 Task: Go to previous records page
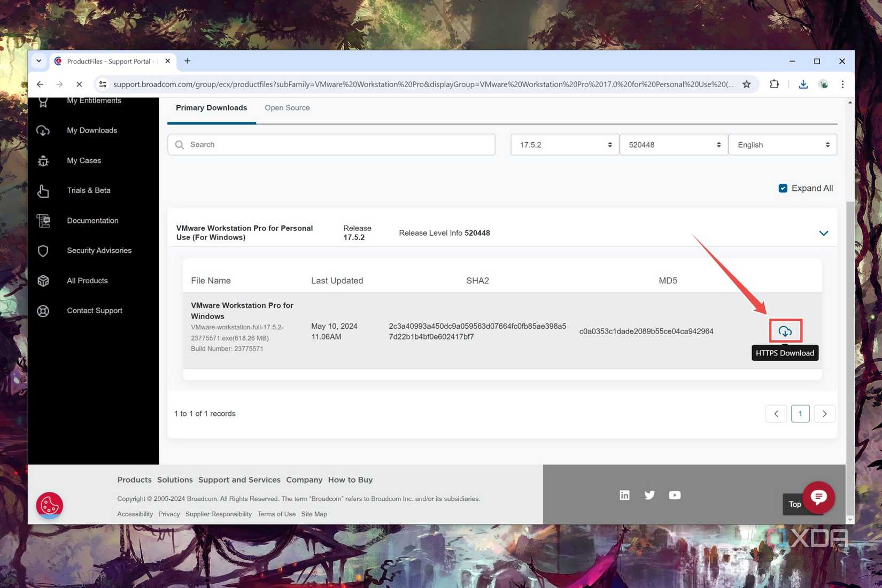776,414
